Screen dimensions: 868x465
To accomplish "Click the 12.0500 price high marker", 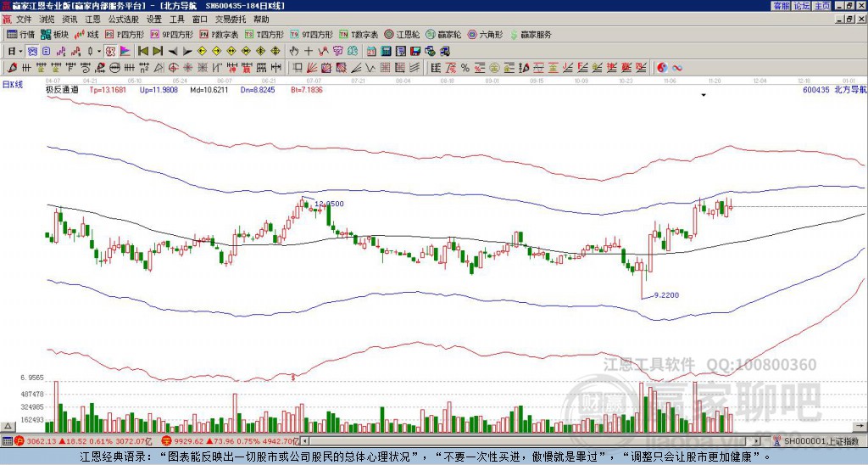I will pyautogui.click(x=329, y=204).
